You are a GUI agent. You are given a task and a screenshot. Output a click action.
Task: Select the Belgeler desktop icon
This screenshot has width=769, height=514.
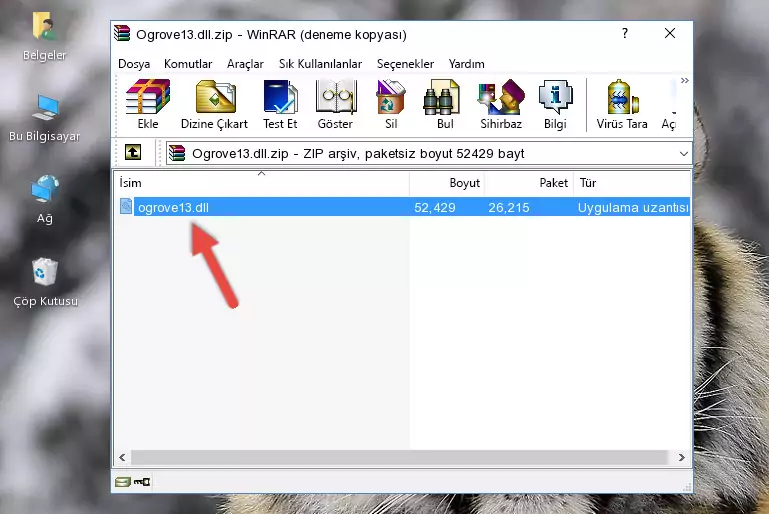[45, 37]
